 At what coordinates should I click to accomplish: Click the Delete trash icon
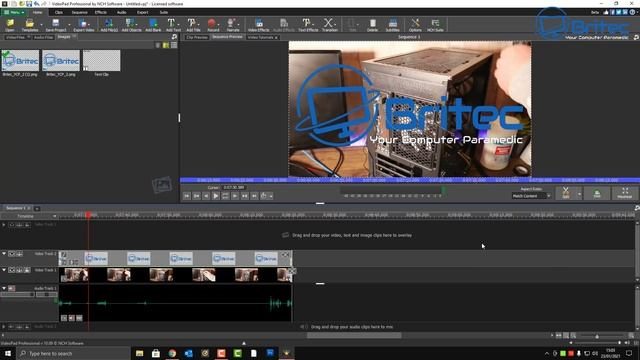pos(372,25)
